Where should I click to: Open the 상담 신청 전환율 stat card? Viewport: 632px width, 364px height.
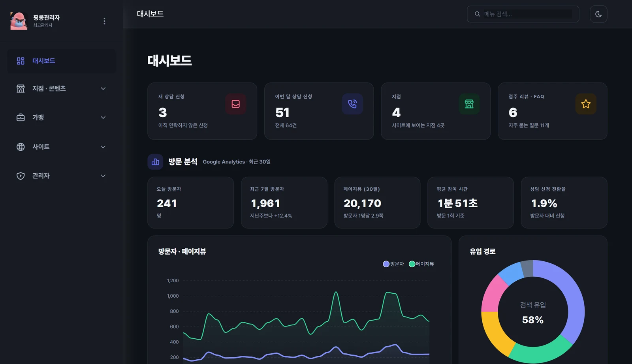tap(564, 203)
